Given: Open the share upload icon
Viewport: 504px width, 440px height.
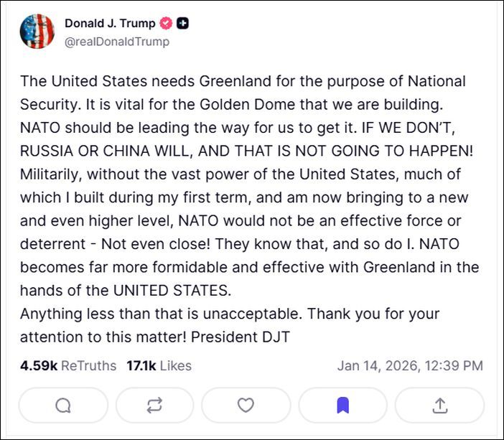Looking at the screenshot, I should pos(439,406).
